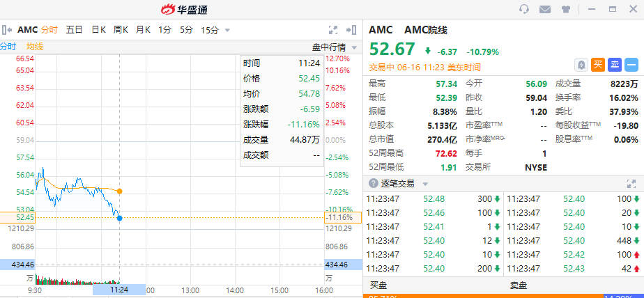Switch to 五日 five-day chart tab
Image resolution: width=644 pixels, height=298 pixels.
click(75, 30)
